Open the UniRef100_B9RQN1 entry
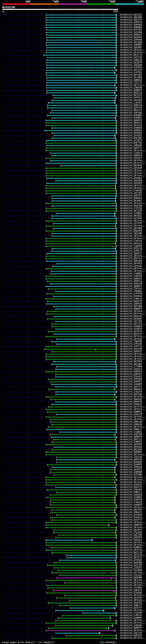146x644 pixels. pos(131,27)
